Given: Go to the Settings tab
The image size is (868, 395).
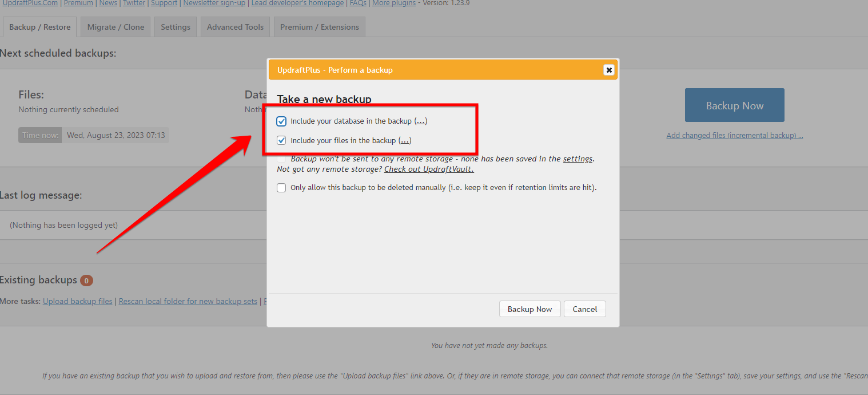Looking at the screenshot, I should tap(176, 27).
